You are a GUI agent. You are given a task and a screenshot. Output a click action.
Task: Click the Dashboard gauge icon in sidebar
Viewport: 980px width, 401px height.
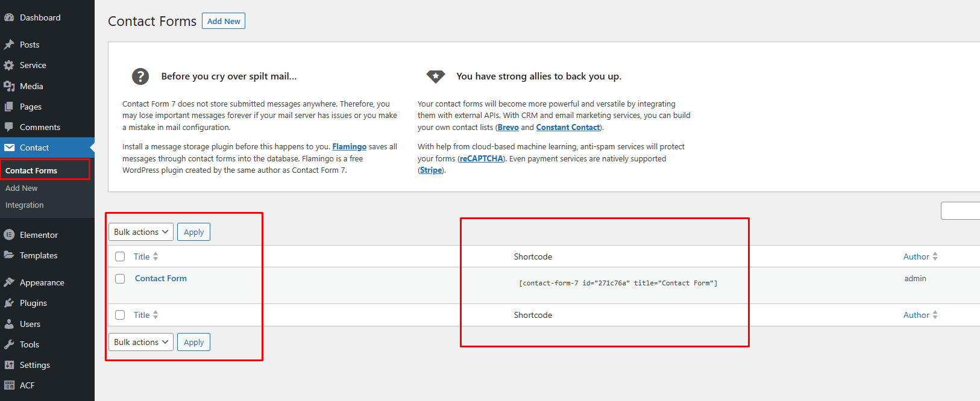tap(9, 18)
